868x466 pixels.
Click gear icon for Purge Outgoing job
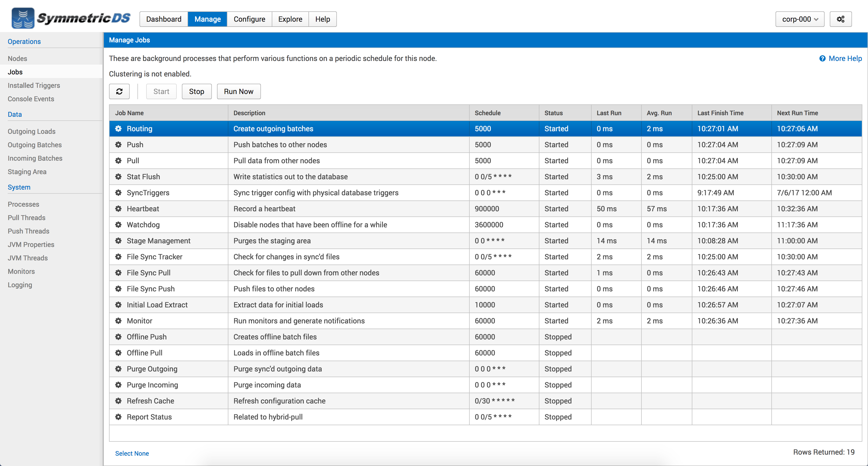118,369
